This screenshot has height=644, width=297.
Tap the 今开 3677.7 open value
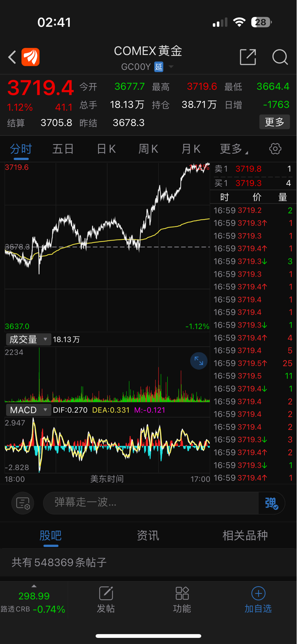pos(129,86)
